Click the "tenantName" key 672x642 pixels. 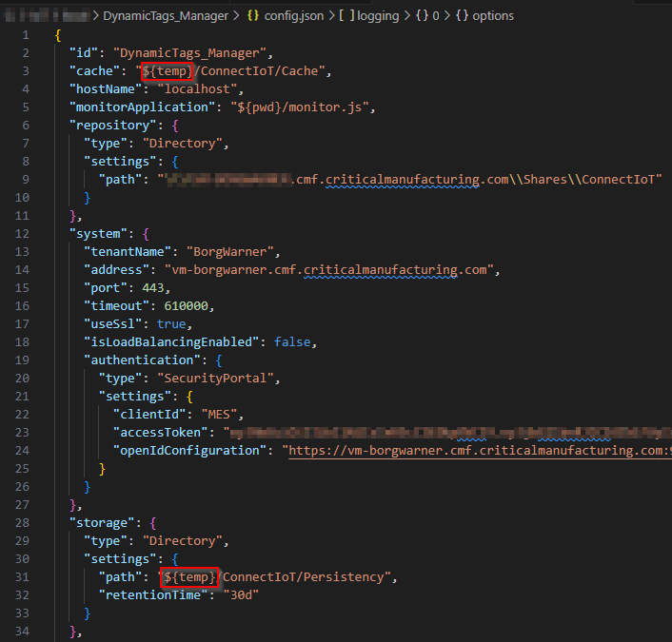pyautogui.click(x=128, y=251)
